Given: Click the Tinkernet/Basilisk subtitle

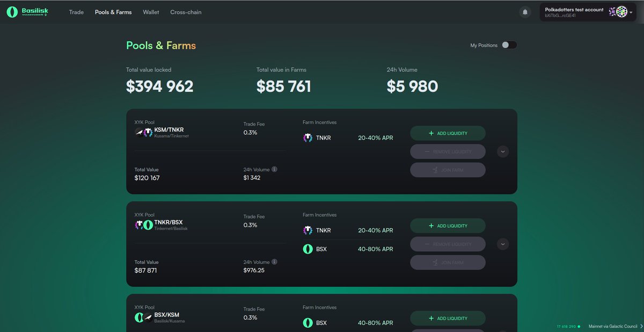Looking at the screenshot, I should tap(171, 228).
